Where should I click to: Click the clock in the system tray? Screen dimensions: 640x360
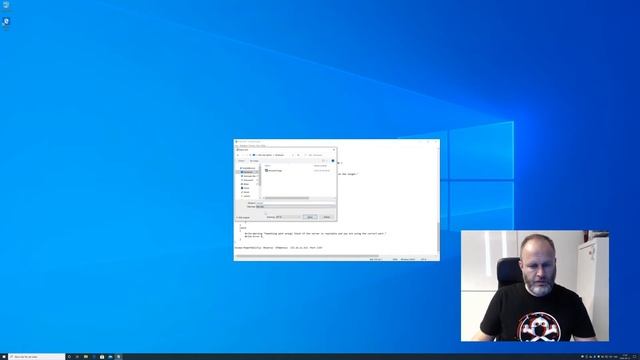click(x=625, y=357)
